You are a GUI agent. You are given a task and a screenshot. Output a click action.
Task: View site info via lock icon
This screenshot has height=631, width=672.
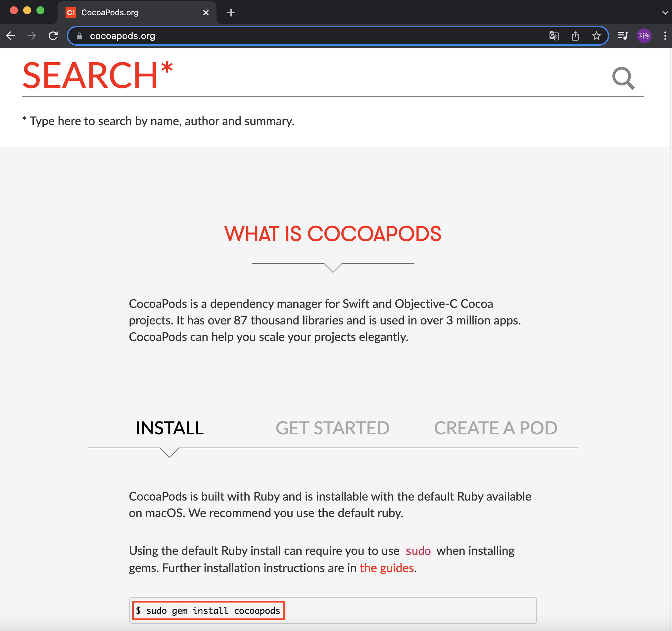point(79,36)
